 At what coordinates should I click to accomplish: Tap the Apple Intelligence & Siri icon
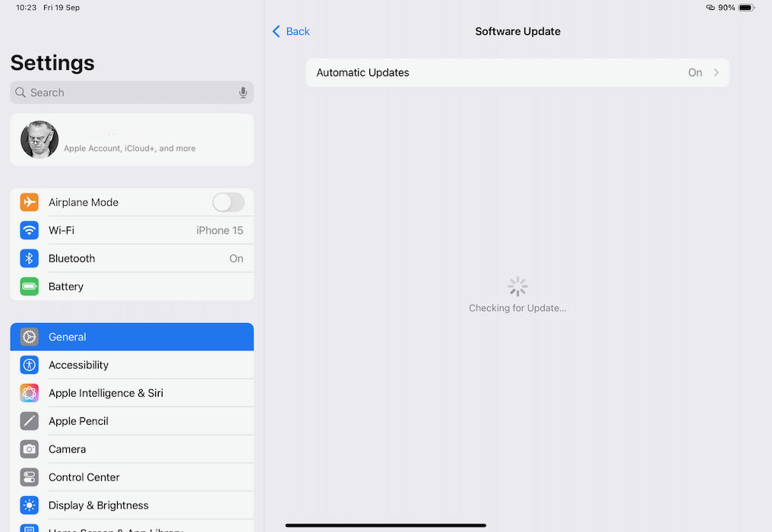tap(30, 393)
